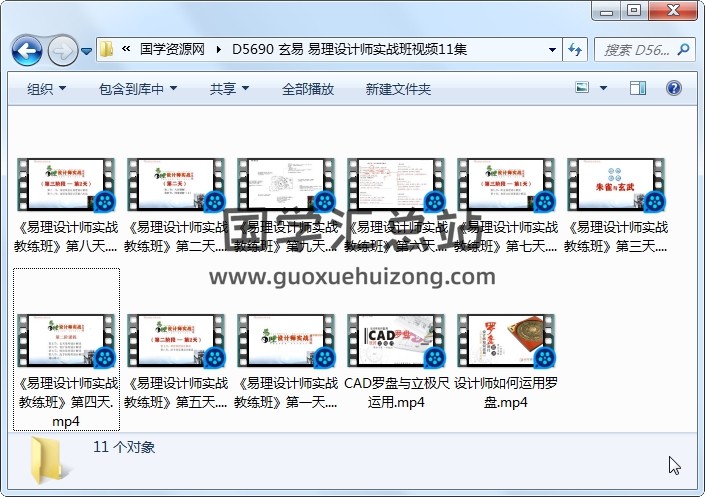705x497 pixels.
Task: Expand the 组织 dropdown menu
Action: click(x=46, y=89)
